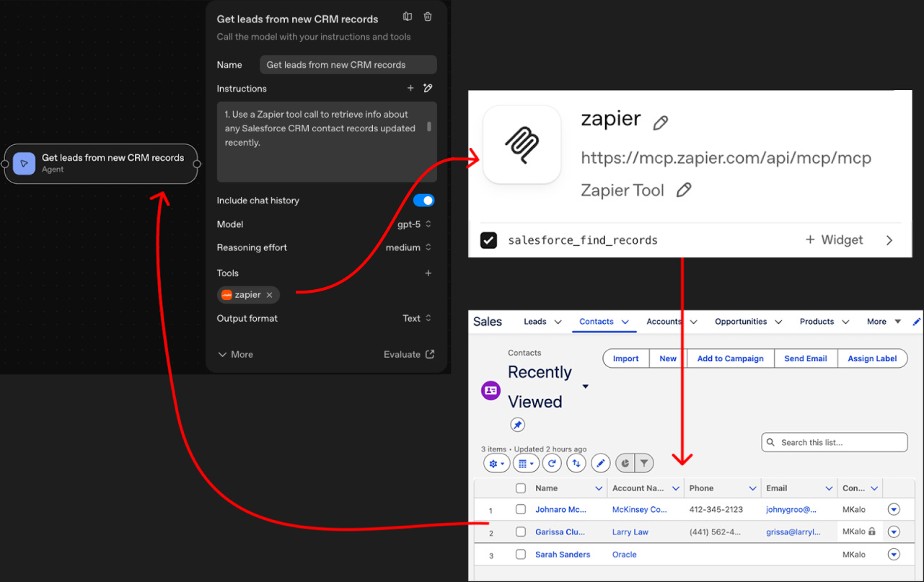Open the Phone column dropdown arrow
The width and height of the screenshot is (924, 582).
[752, 488]
